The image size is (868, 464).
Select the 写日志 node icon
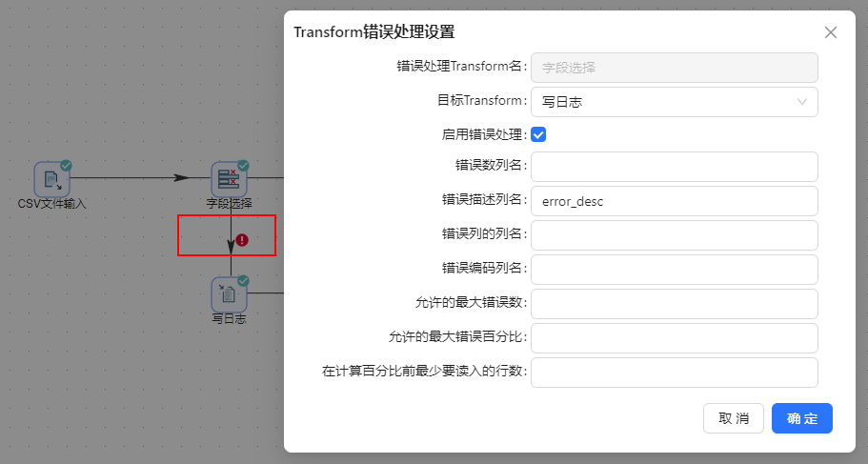[x=229, y=293]
